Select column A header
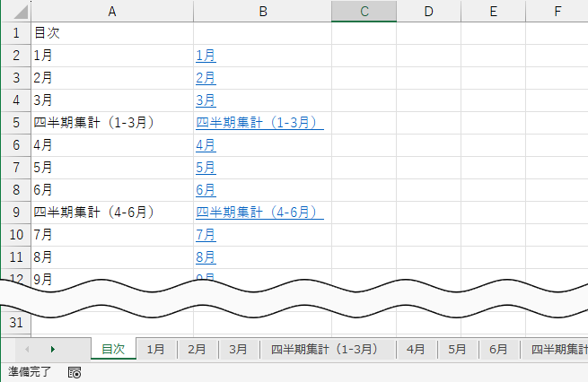The width and height of the screenshot is (588, 382). coord(112,12)
